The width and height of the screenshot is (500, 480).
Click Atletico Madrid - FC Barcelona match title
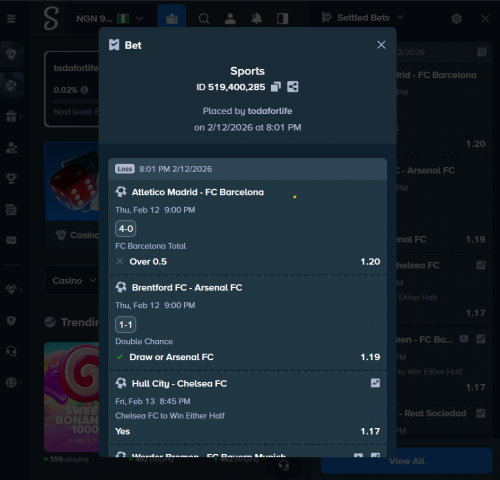tap(198, 192)
